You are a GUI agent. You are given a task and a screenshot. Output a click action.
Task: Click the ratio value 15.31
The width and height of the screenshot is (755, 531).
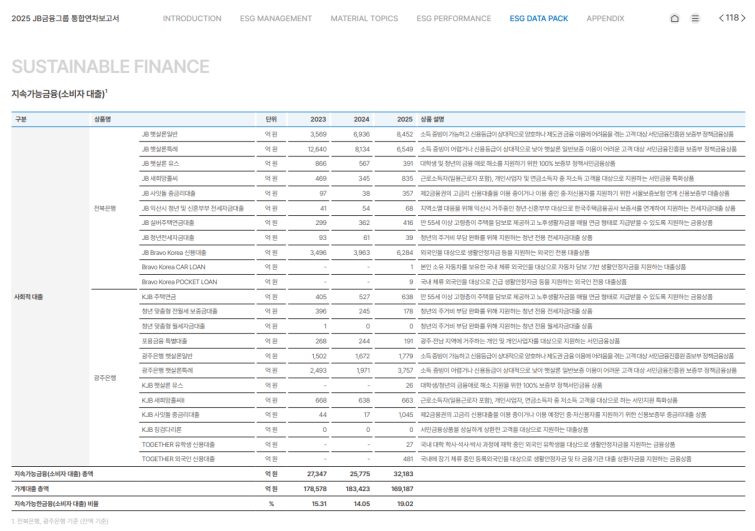pyautogui.click(x=319, y=504)
